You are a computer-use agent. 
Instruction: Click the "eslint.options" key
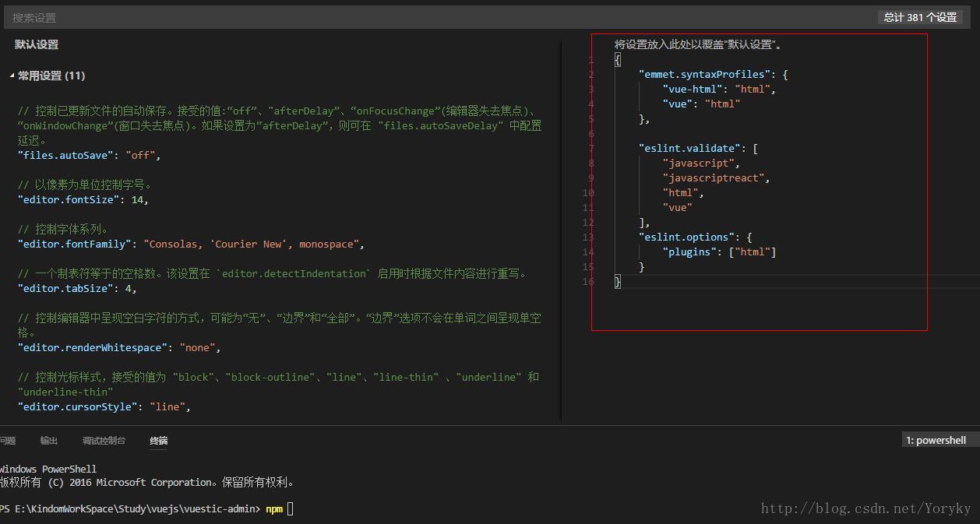coord(686,237)
